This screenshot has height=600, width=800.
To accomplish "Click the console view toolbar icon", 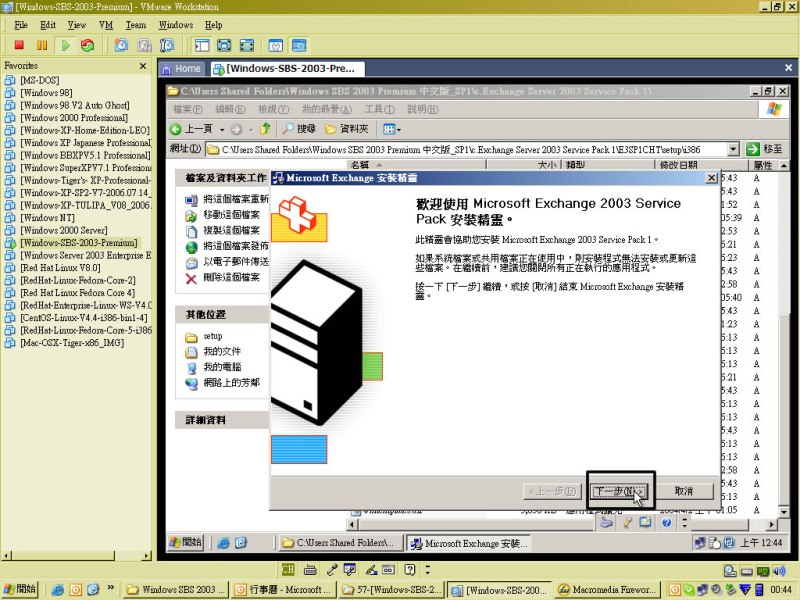I will point(299,45).
